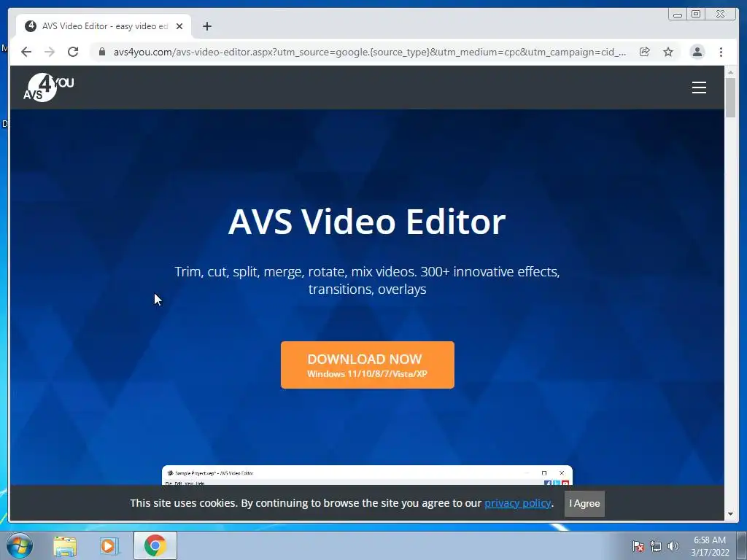Image resolution: width=747 pixels, height=560 pixels.
Task: Click the tagline text about trim, cut, split
Action: (x=367, y=280)
